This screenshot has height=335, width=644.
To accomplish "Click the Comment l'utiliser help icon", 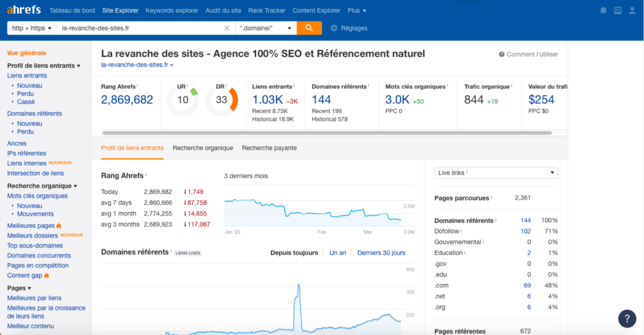I will [501, 54].
